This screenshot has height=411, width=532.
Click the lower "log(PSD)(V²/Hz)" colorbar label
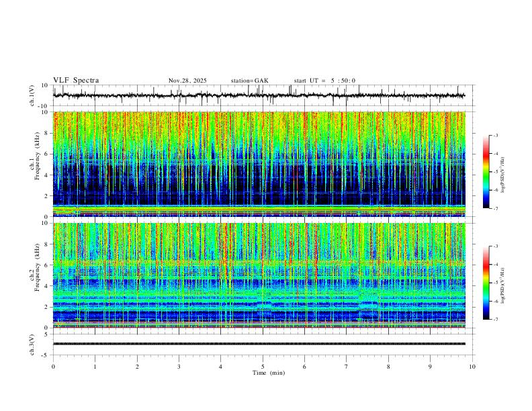click(x=503, y=285)
